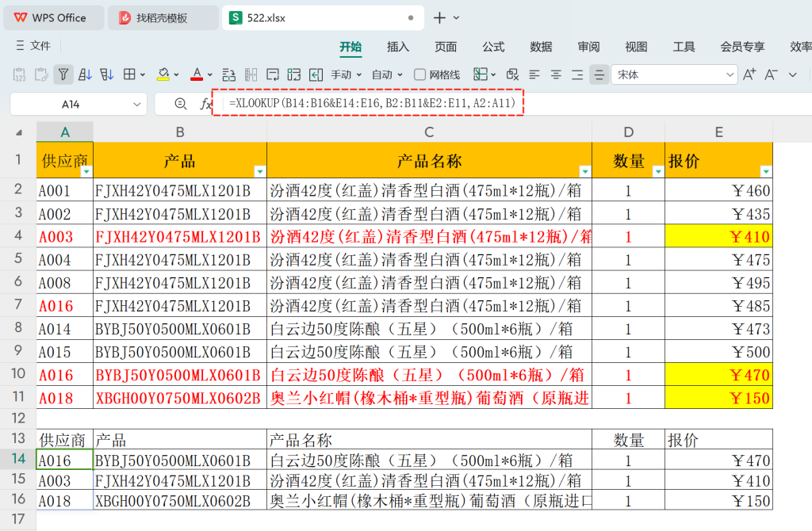812x531 pixels.
Task: Toggle the funnel filter button
Action: (x=63, y=74)
